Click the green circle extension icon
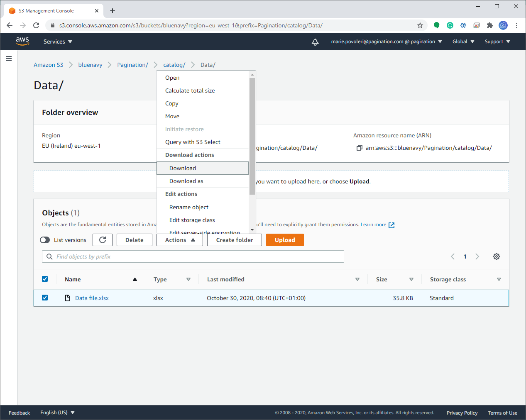The height and width of the screenshot is (420, 526). [x=437, y=25]
